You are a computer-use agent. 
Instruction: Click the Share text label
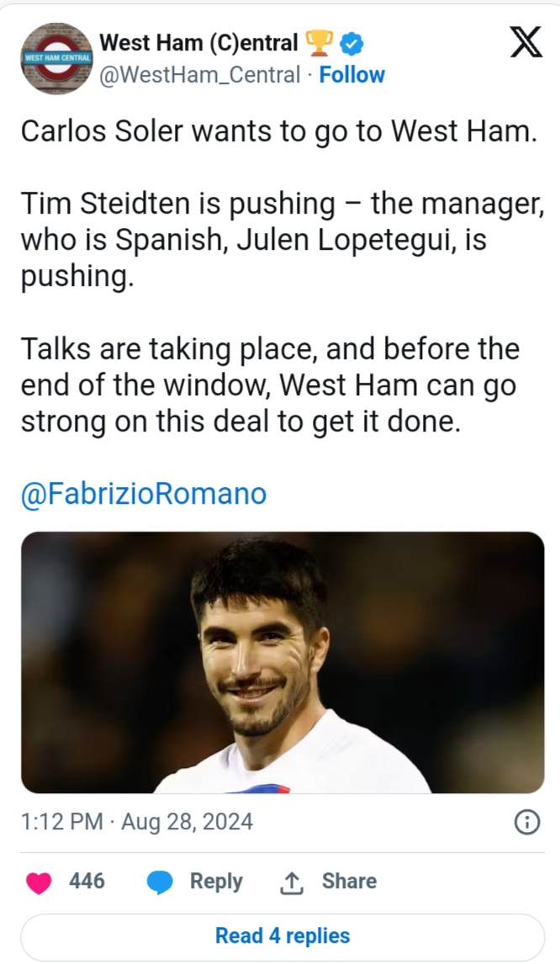click(x=349, y=882)
